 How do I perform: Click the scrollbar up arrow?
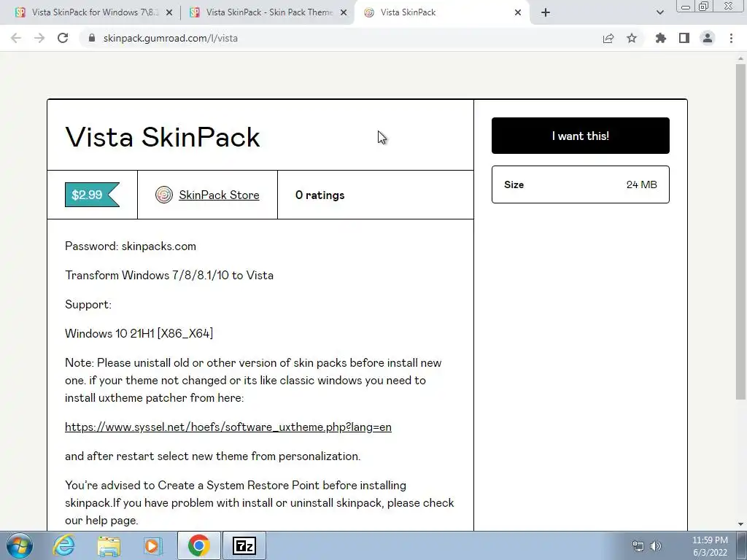pyautogui.click(x=740, y=58)
